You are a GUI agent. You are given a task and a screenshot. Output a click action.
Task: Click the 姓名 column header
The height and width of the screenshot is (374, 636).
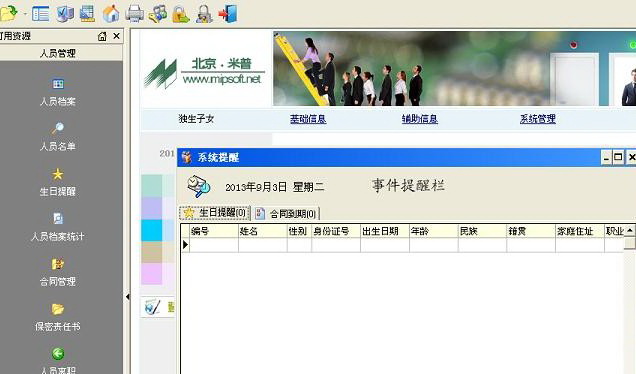coord(262,231)
